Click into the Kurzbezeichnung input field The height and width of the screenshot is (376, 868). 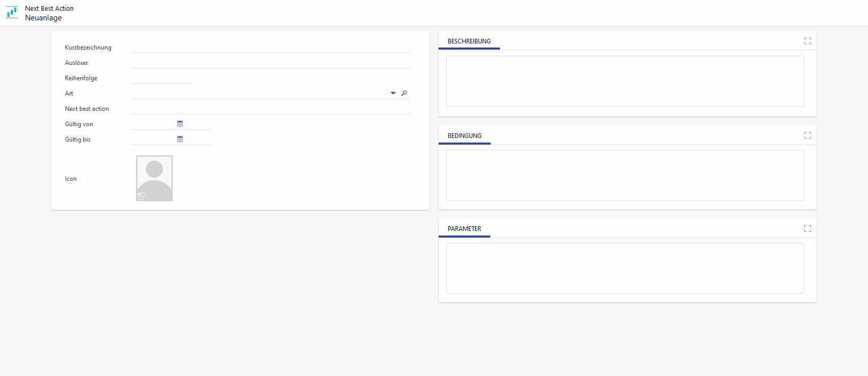click(x=270, y=47)
